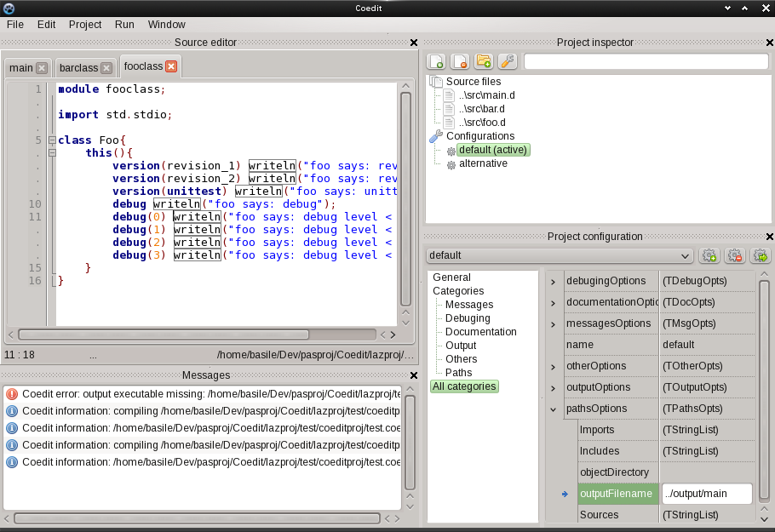Click the source editor horizontal scrollbar
Viewport: 775px width, 532px height.
[x=162, y=335]
